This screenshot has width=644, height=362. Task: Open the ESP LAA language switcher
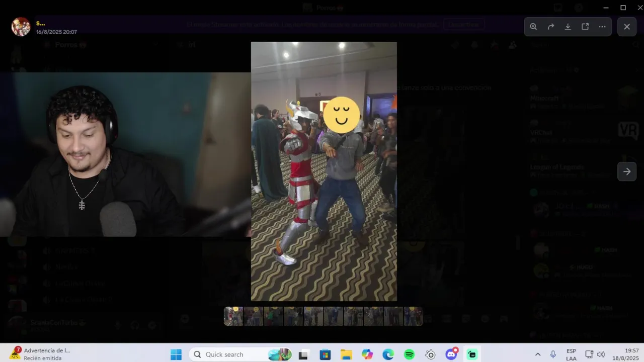coord(571,354)
